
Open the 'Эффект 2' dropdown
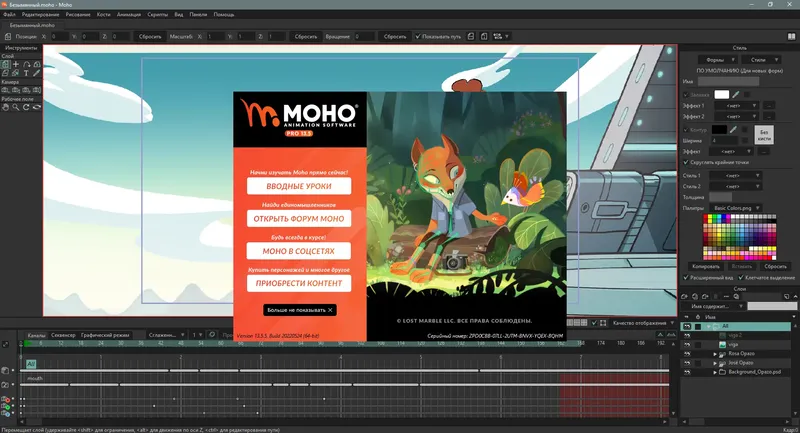click(736, 116)
